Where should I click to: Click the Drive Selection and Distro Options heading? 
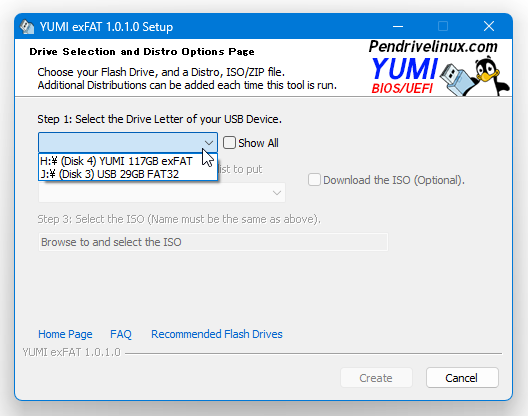pyautogui.click(x=142, y=52)
